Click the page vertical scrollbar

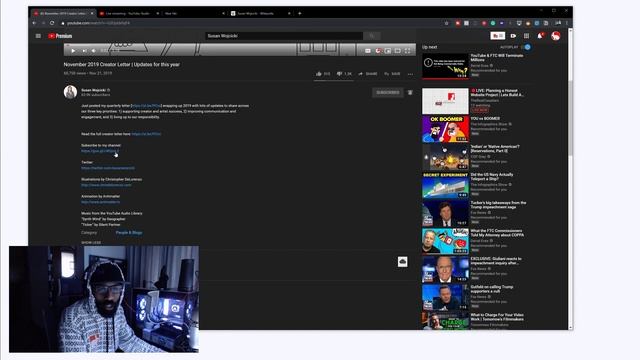(570, 118)
